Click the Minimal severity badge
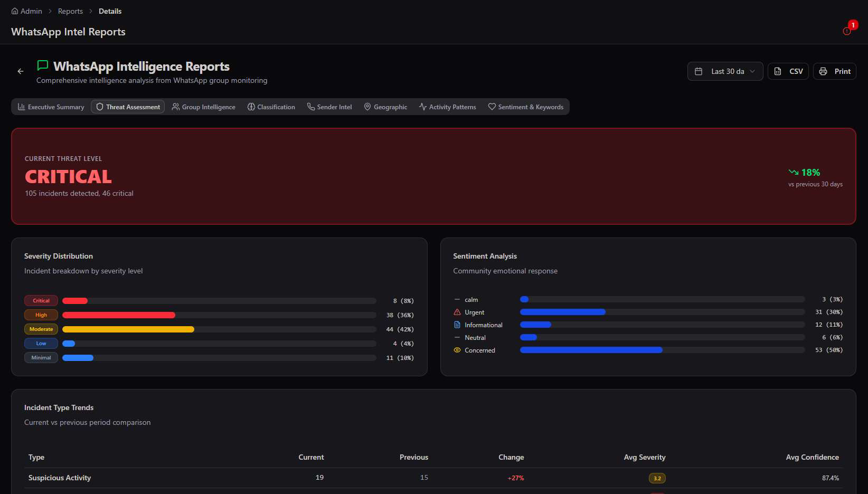This screenshot has width=868, height=494. (41, 357)
